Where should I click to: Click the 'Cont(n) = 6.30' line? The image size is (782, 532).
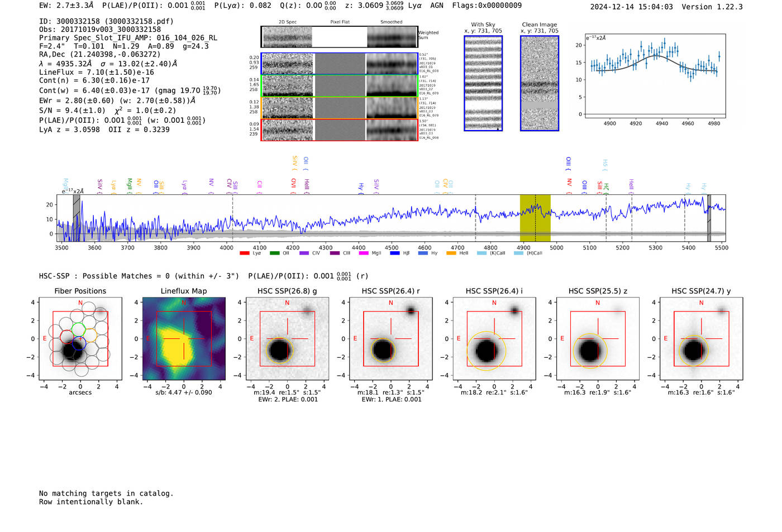94,80
